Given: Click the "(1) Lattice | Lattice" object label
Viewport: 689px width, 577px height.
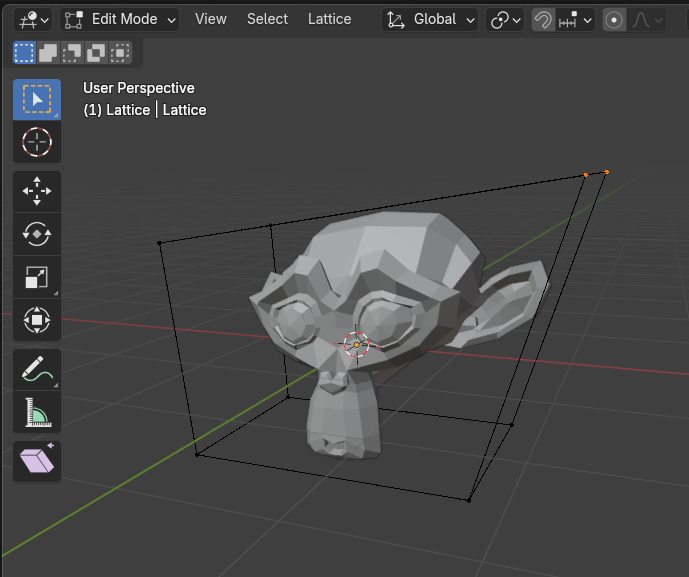Looking at the screenshot, I should 145,109.
